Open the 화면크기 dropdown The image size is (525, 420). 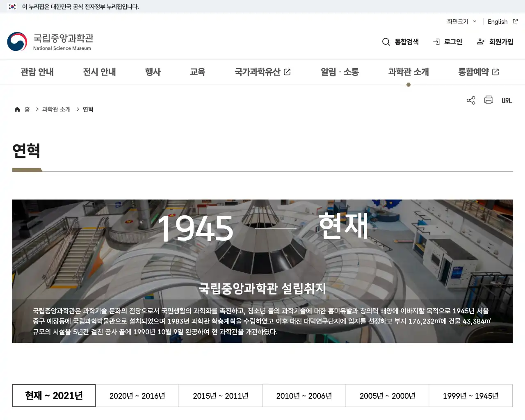point(461,21)
